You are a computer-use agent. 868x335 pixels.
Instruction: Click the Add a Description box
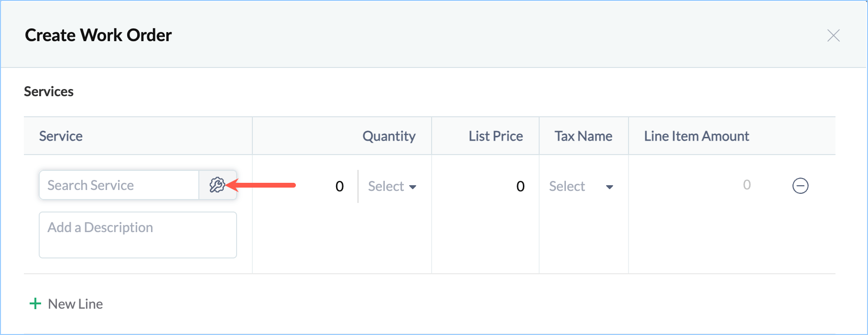point(138,235)
